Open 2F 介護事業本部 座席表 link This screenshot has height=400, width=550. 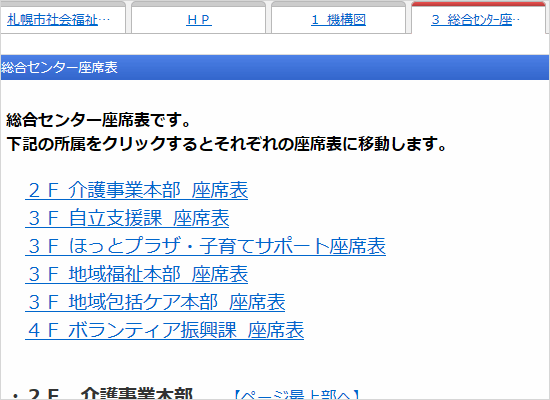coord(136,191)
